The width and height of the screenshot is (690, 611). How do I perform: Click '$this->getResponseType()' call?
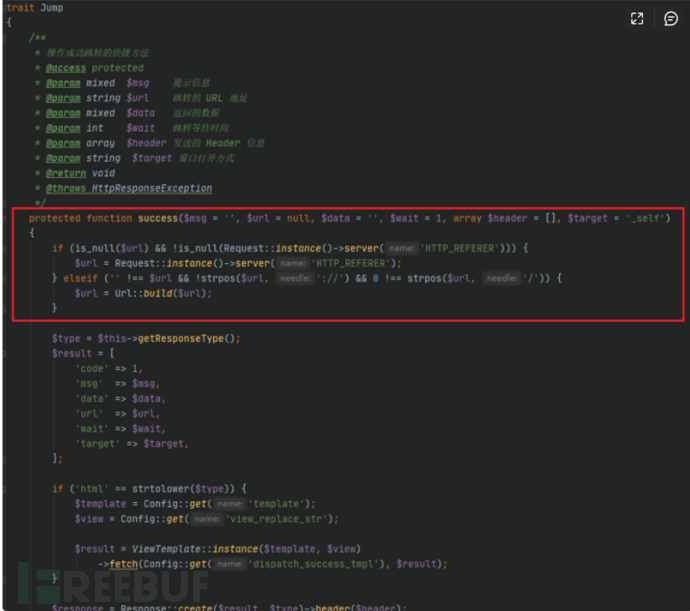167,339
